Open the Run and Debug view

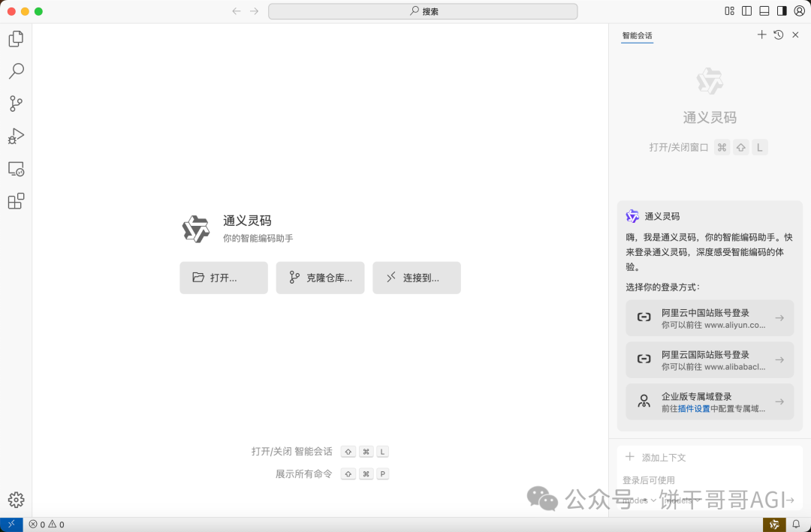(x=16, y=136)
